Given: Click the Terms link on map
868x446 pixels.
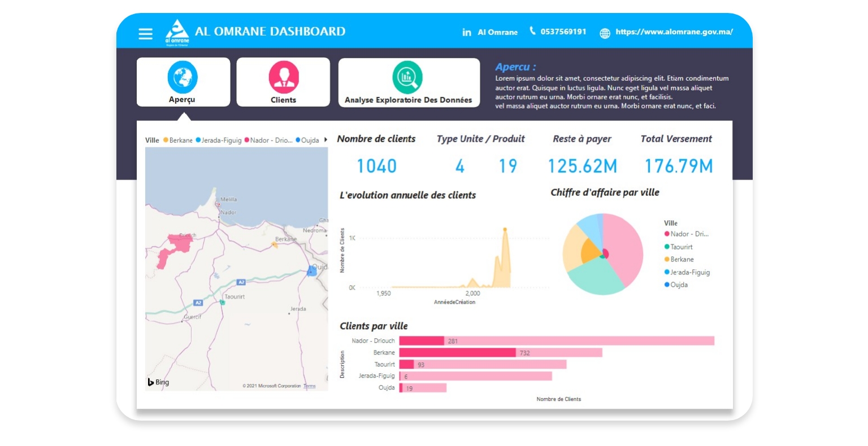Looking at the screenshot, I should 310,386.
